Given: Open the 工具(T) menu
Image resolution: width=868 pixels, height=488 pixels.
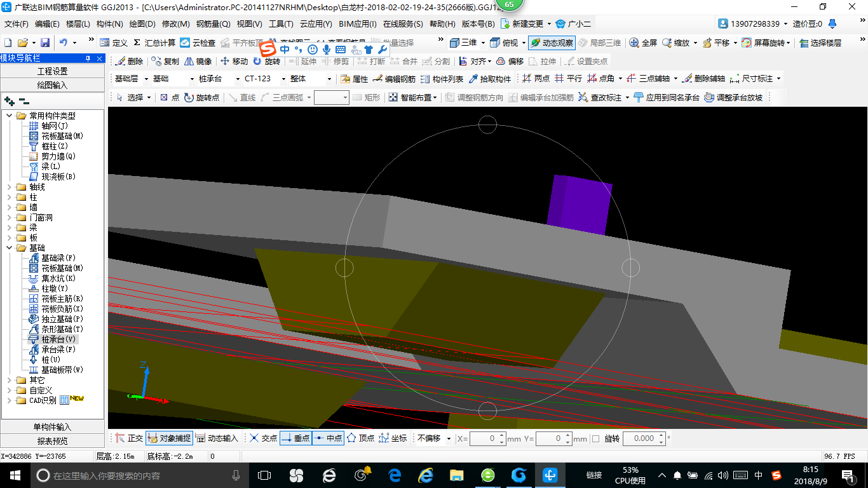Looking at the screenshot, I should coord(281,24).
